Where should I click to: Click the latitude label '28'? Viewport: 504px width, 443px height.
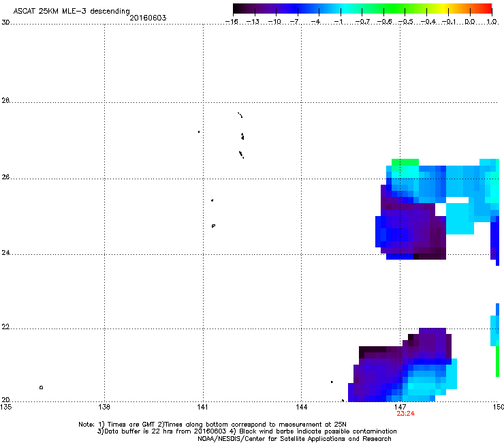pos(5,100)
